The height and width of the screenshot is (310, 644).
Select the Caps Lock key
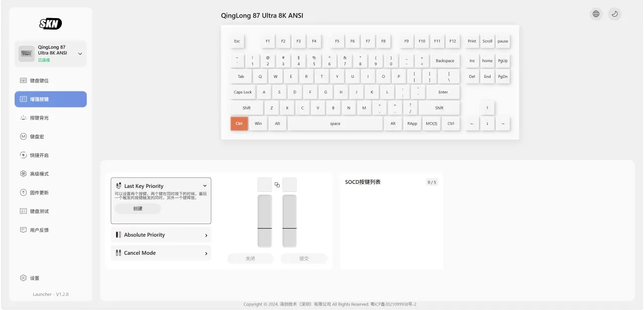(243, 92)
